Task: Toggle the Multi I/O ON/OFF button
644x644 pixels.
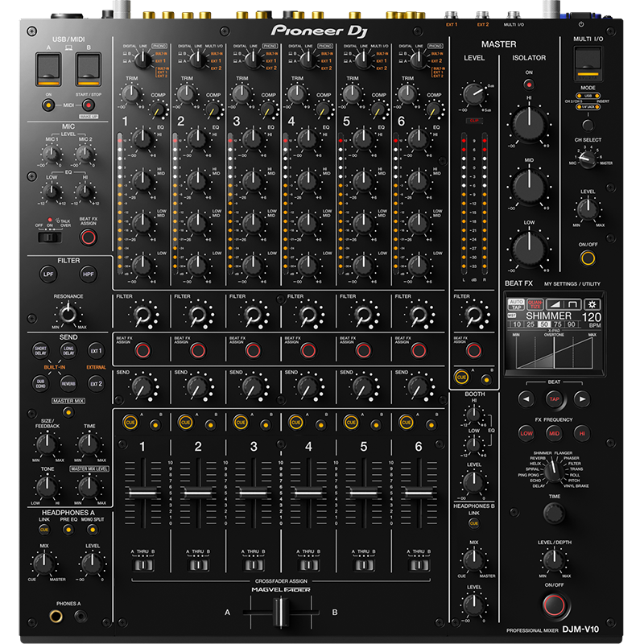Action: 588,258
